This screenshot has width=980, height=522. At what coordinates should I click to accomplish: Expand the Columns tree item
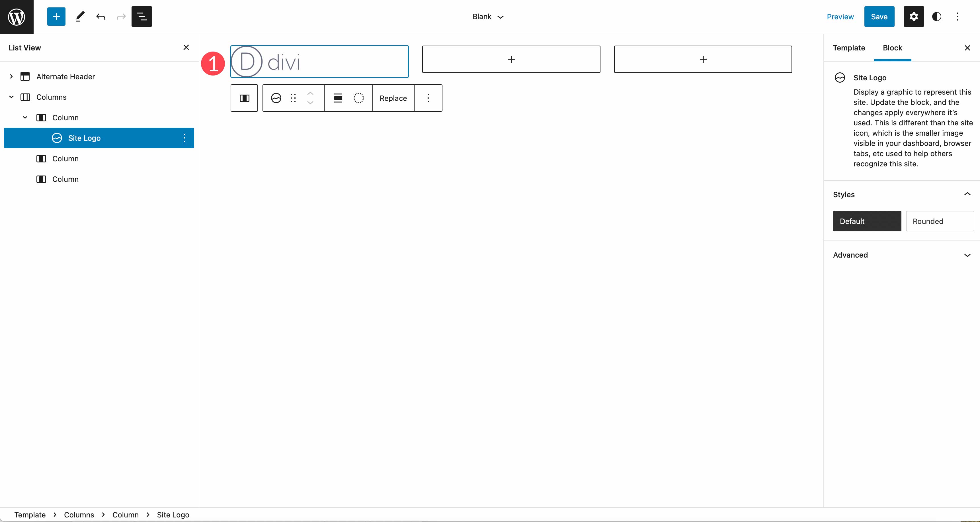pyautogui.click(x=11, y=97)
